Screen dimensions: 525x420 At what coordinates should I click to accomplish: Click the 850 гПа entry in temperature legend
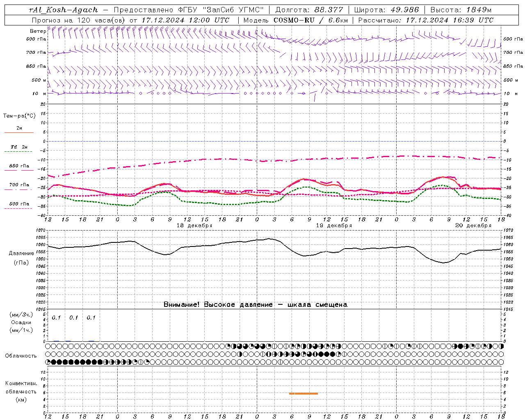19,166
